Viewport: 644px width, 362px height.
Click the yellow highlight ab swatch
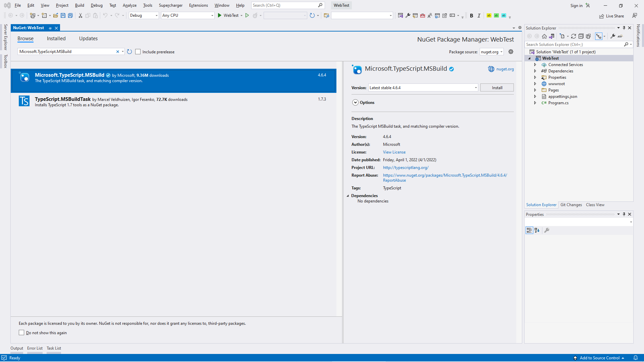point(489,16)
